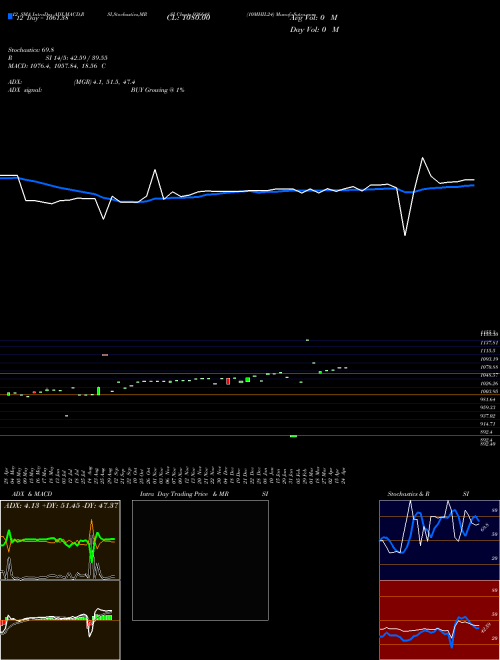Click the red candlestick in the price chart
The height and width of the screenshot is (660, 500).
pyautogui.click(x=228, y=381)
